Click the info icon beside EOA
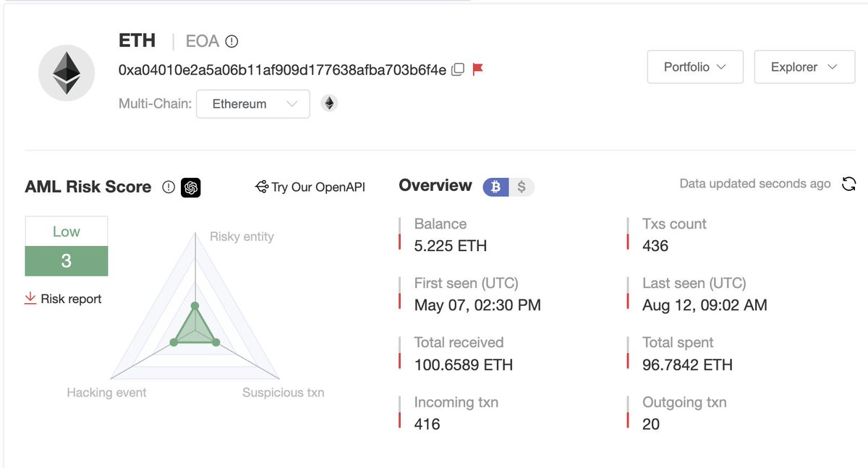 pos(231,41)
